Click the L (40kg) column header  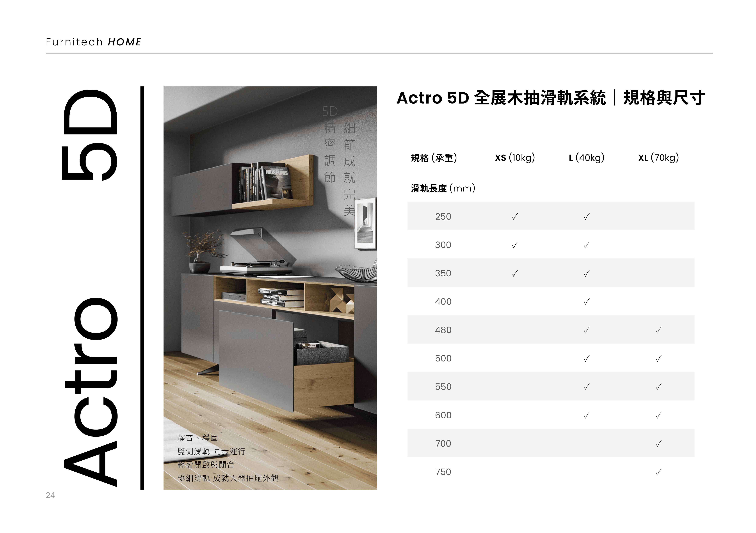click(586, 158)
